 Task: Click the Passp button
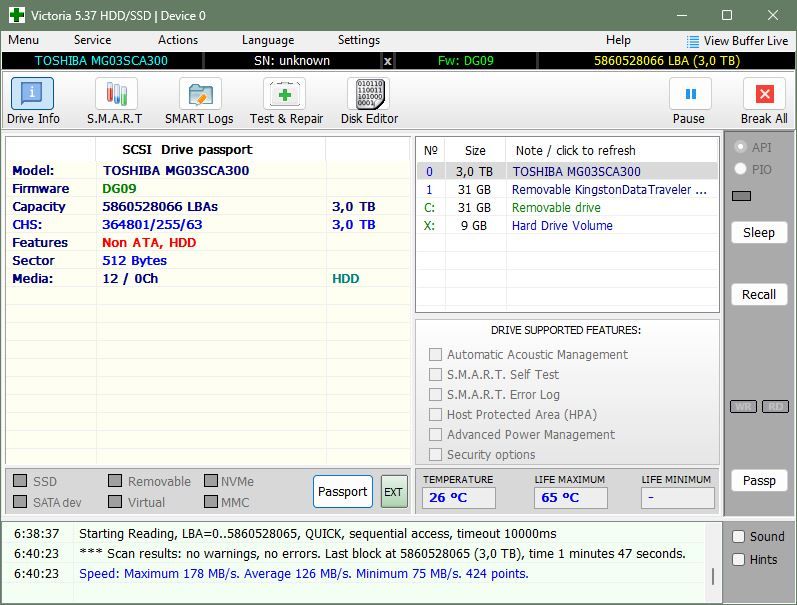[759, 480]
